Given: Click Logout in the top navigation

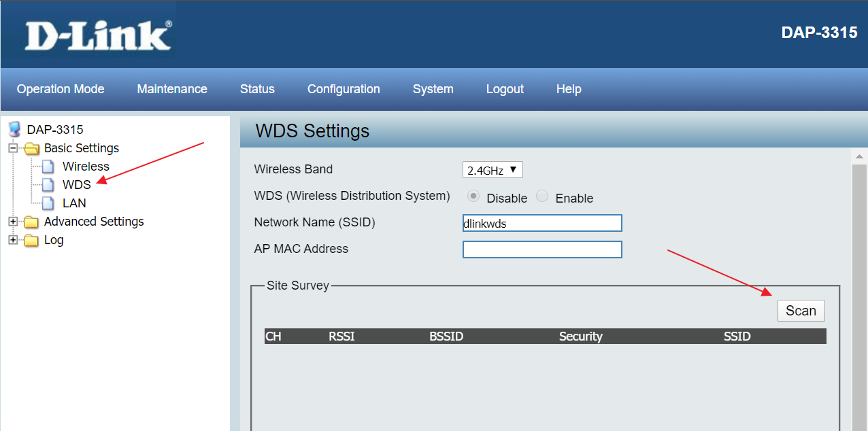Looking at the screenshot, I should tap(505, 89).
